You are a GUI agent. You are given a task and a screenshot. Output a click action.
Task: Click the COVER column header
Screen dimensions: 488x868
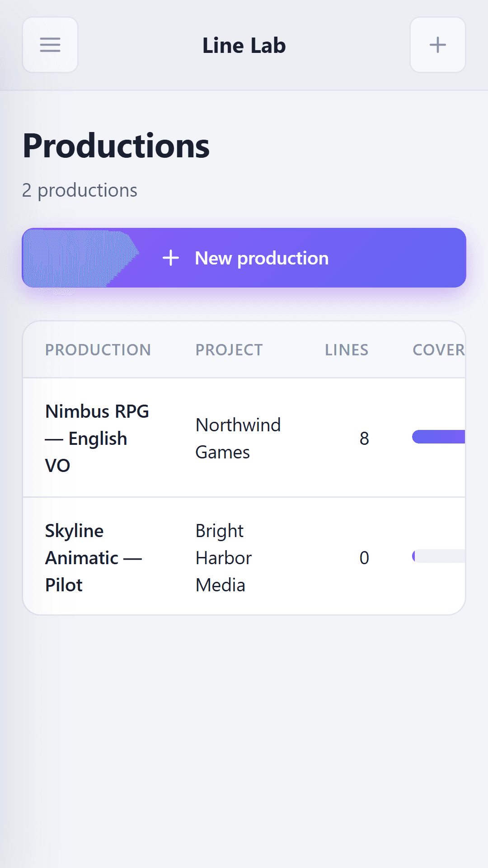(438, 350)
